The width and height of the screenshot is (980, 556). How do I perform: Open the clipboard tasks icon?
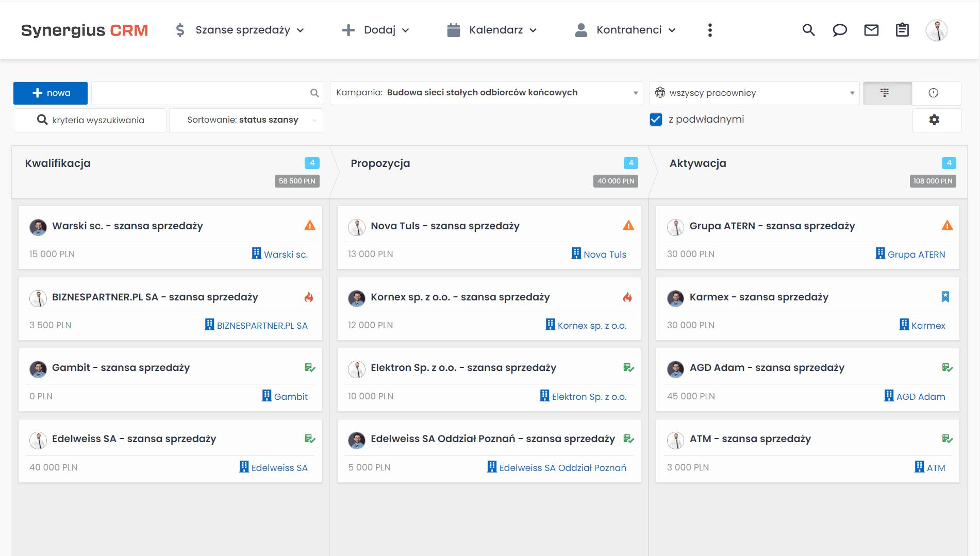(x=902, y=30)
